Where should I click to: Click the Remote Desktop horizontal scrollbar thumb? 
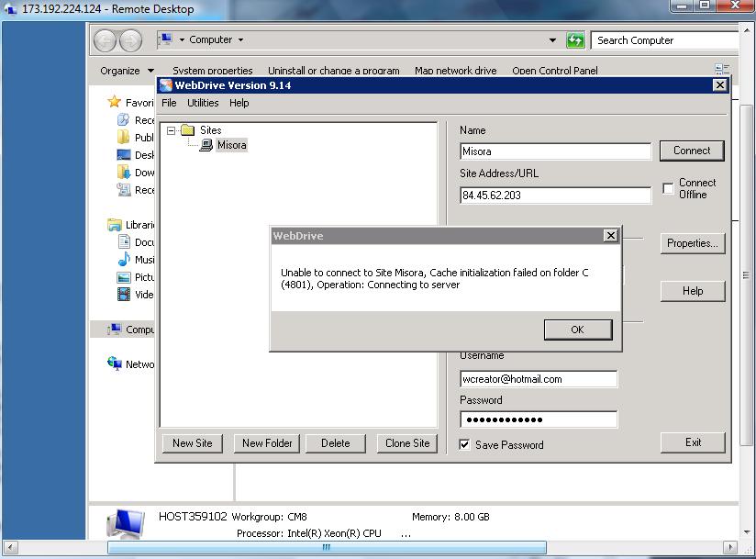point(327,547)
